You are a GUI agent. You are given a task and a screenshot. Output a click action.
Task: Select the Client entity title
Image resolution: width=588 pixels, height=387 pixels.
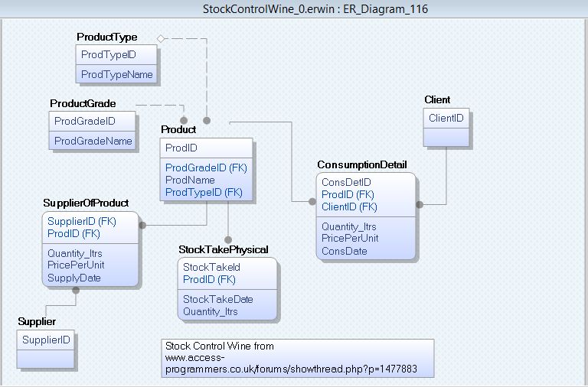pyautogui.click(x=437, y=99)
